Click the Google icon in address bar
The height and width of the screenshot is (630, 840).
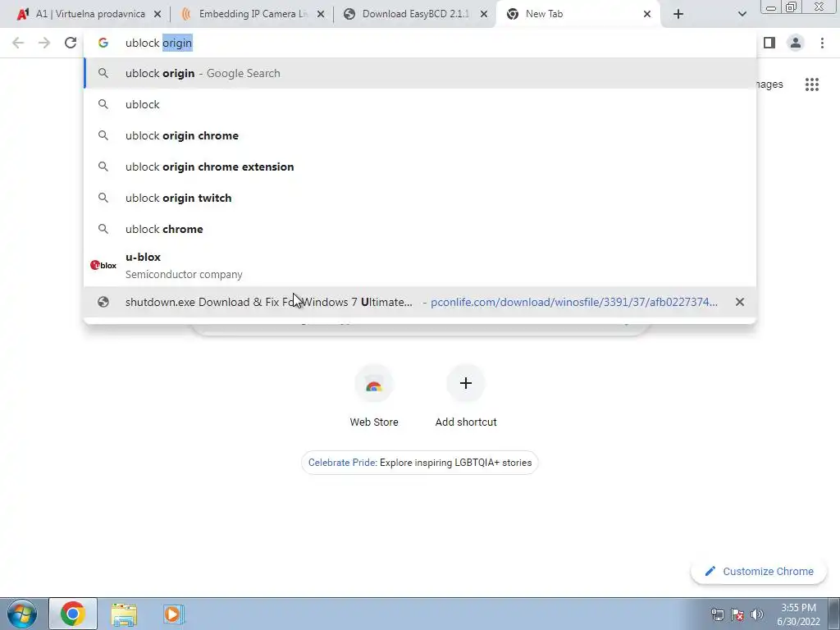coord(103,43)
